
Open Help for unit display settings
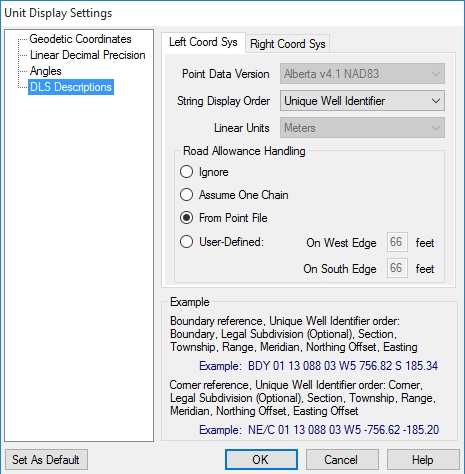pyautogui.click(x=423, y=460)
